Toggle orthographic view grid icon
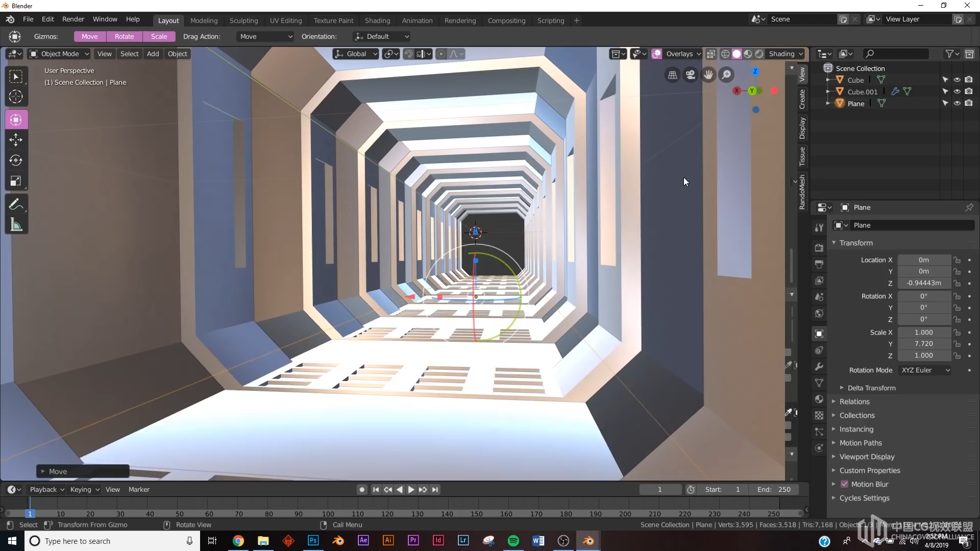980x551 pixels. click(673, 75)
